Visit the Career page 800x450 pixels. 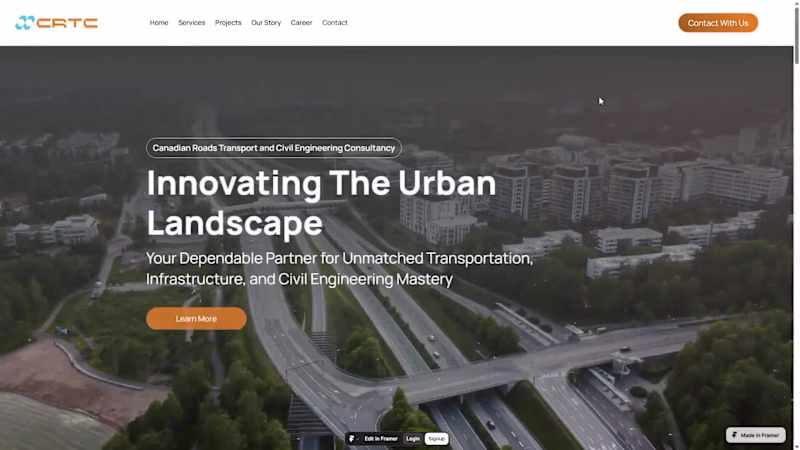[x=302, y=22]
